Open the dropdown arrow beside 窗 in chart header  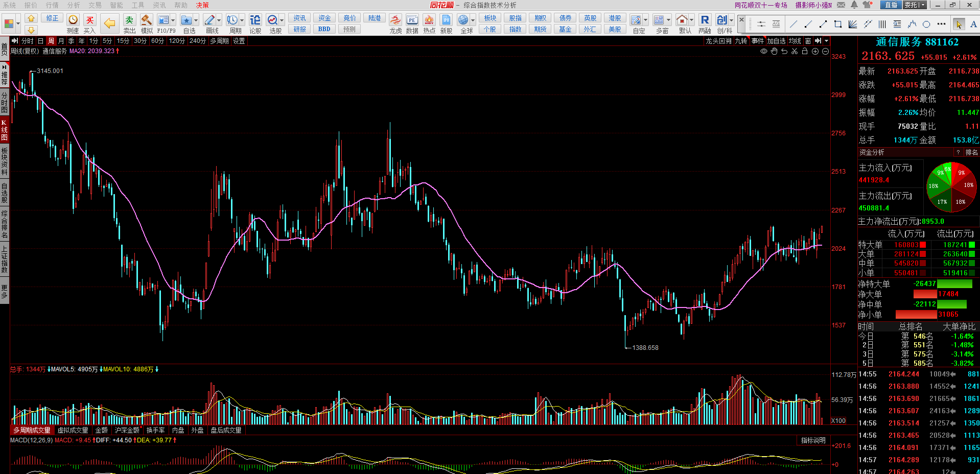(x=826, y=41)
